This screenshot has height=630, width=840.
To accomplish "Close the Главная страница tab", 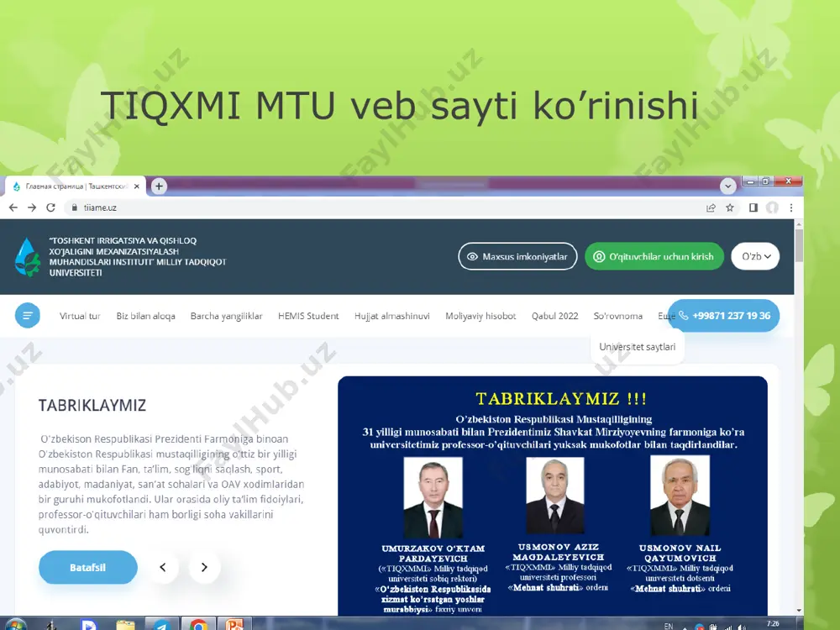I will coord(137,186).
